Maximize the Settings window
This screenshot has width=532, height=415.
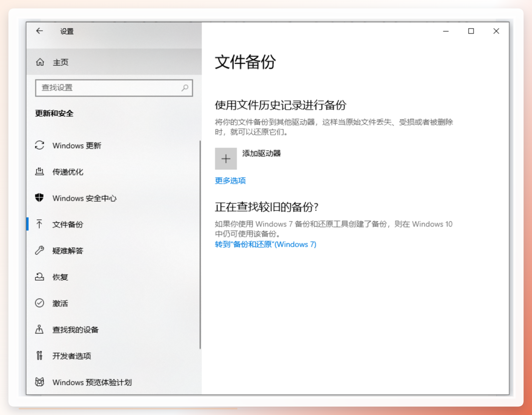coord(471,31)
